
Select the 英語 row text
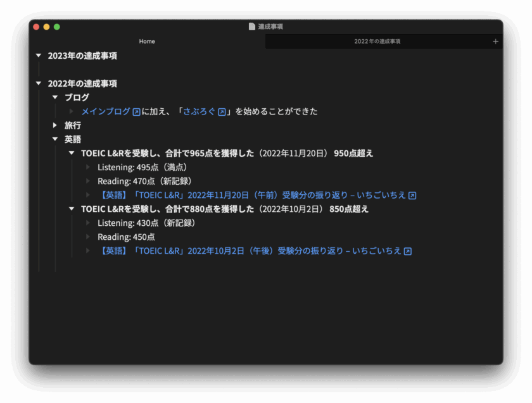(x=73, y=139)
